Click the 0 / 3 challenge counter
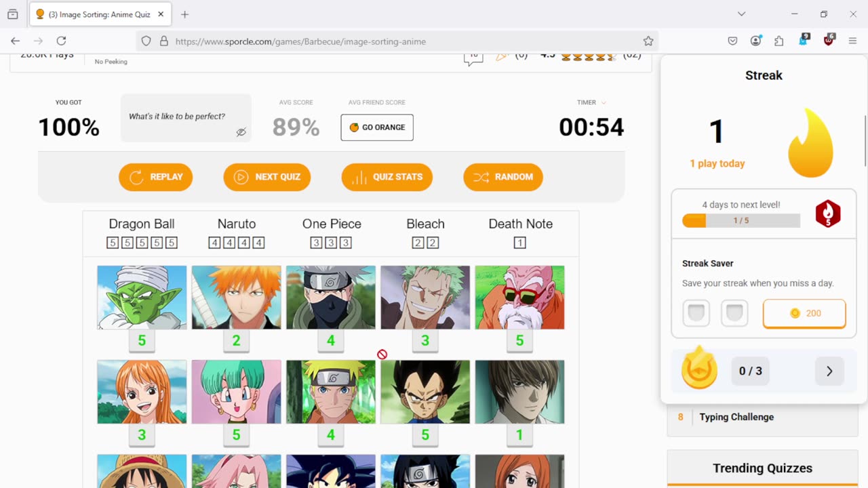The image size is (868, 488). pyautogui.click(x=750, y=371)
